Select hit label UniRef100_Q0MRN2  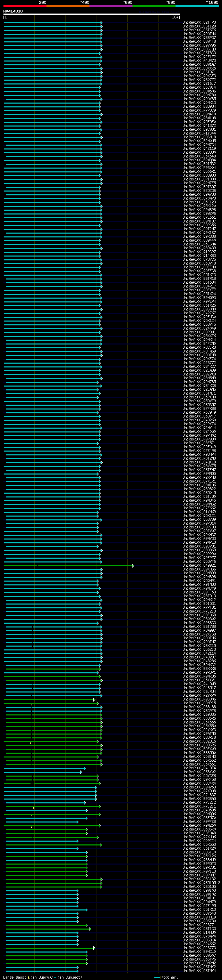[x=199, y=963]
